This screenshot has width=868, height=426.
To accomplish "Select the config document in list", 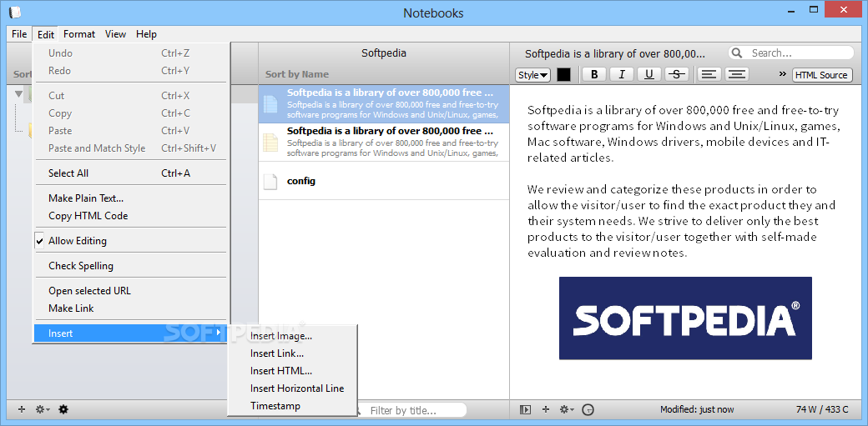I will (384, 181).
